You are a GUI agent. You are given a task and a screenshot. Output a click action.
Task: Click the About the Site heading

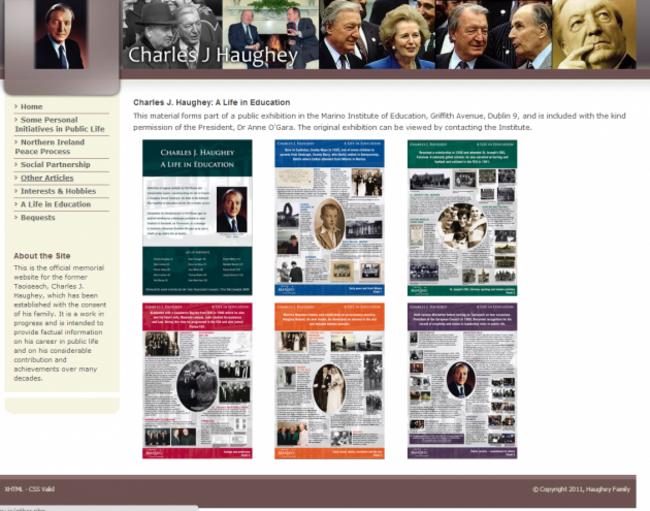point(42,256)
